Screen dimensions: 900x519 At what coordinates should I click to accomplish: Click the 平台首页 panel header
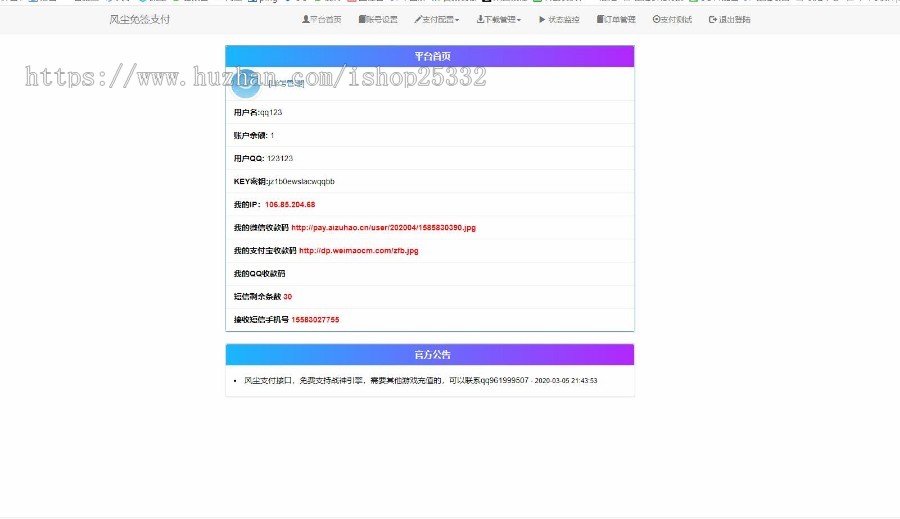pyautogui.click(x=430, y=56)
